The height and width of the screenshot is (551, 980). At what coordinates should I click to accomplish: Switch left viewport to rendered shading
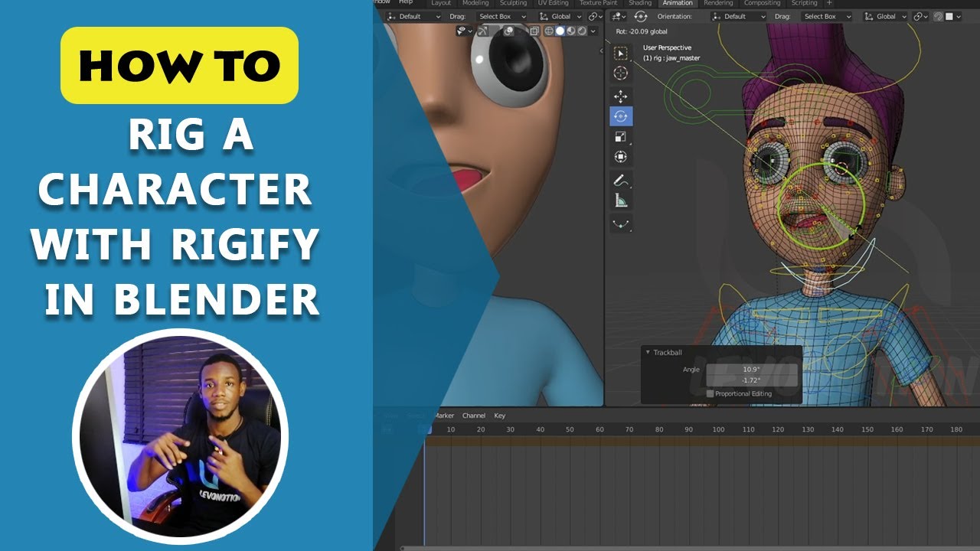[x=582, y=31]
